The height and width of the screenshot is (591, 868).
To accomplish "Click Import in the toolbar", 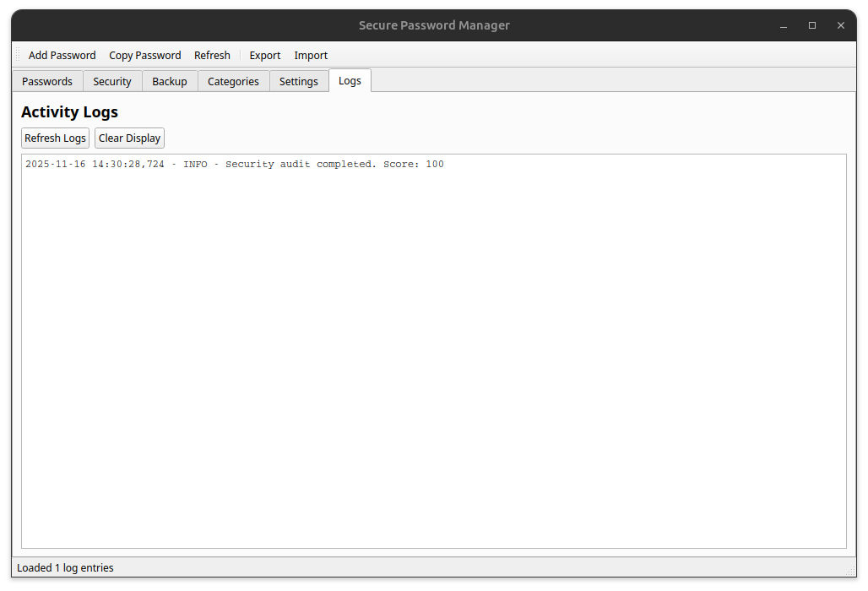I will (x=311, y=56).
